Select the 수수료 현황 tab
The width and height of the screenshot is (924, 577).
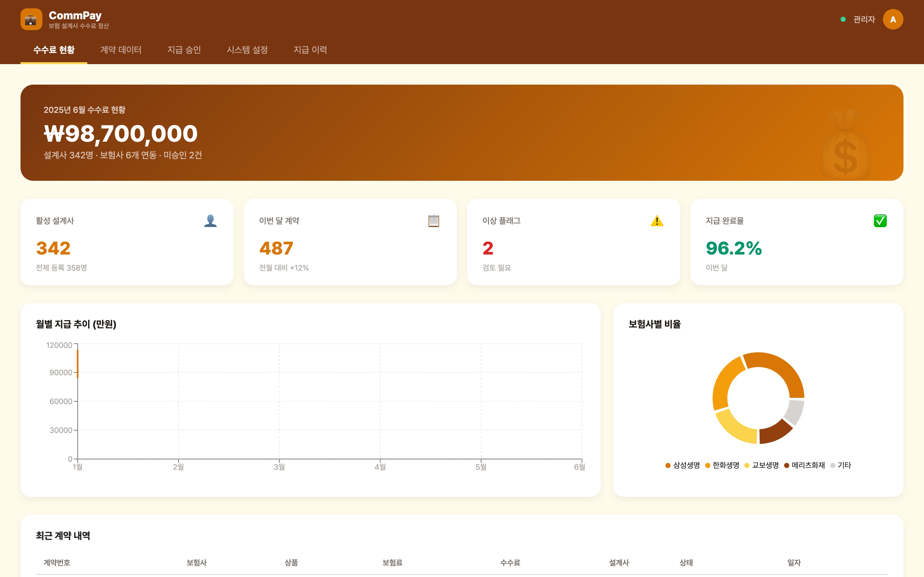tap(54, 50)
